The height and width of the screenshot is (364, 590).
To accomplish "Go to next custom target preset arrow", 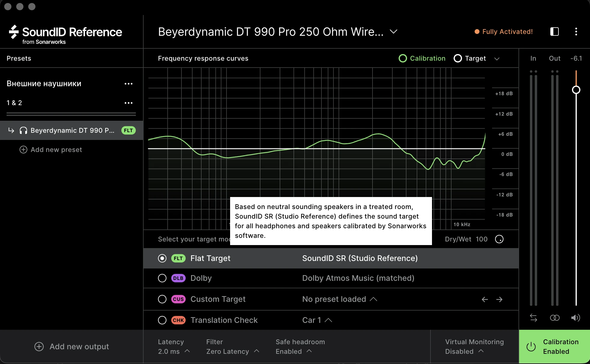I will pos(499,299).
